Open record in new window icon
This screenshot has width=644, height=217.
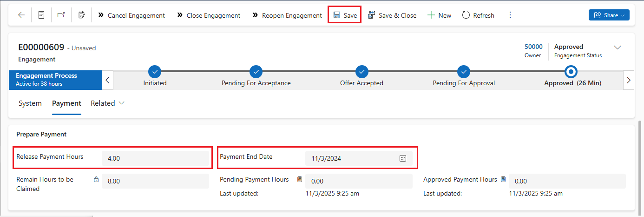61,15
